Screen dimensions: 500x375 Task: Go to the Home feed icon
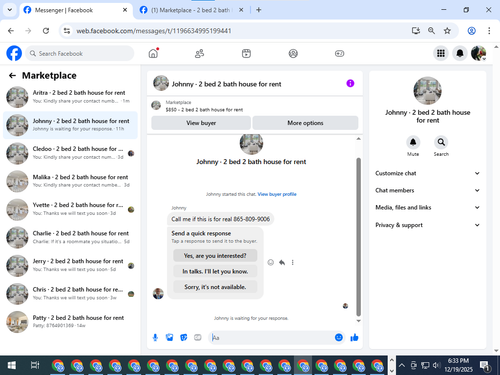pos(153,53)
